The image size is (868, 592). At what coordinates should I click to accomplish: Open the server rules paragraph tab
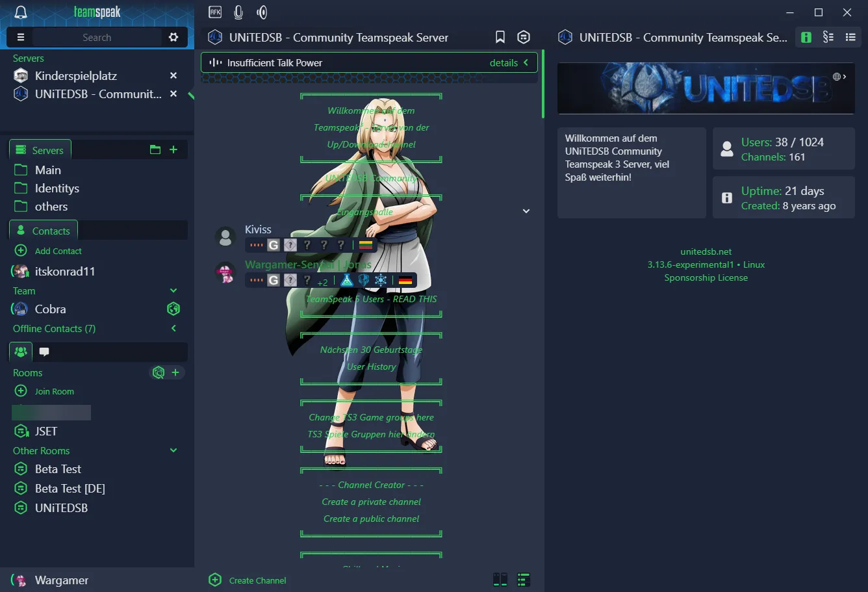(828, 37)
